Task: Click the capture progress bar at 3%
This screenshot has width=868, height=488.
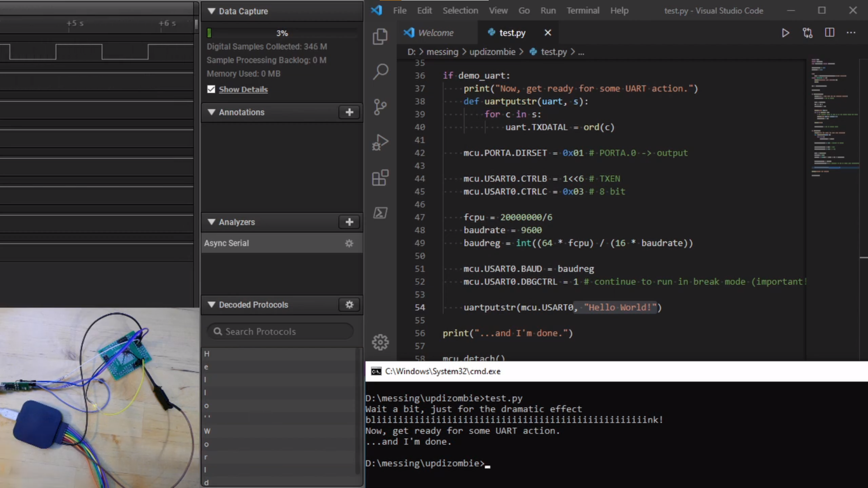Action: point(282,33)
